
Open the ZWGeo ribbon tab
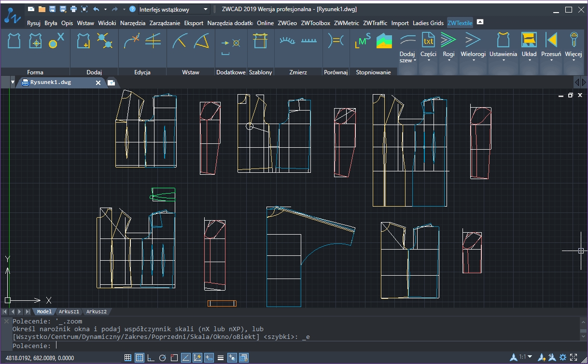tap(287, 23)
